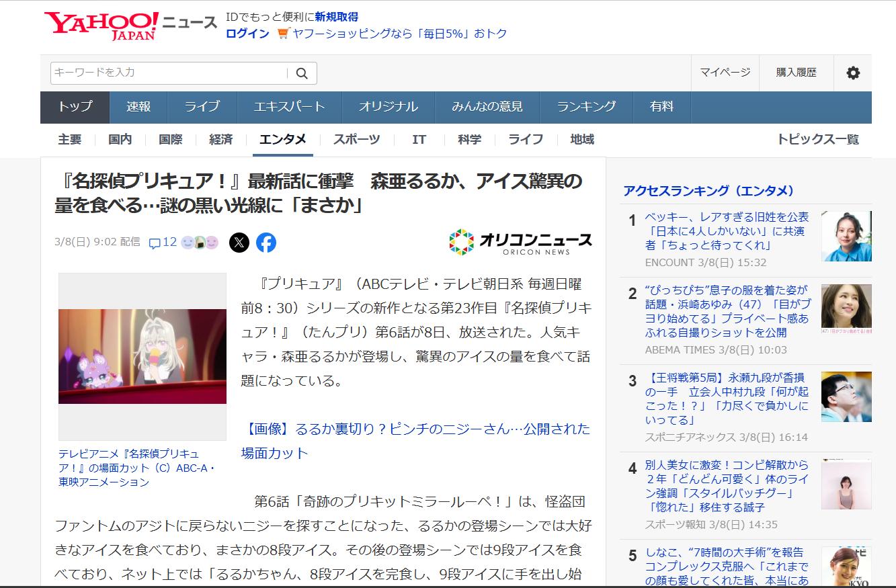Screen dimensions: 896x588
Task: Click the reaction emoji faces icon
Action: [x=200, y=243]
